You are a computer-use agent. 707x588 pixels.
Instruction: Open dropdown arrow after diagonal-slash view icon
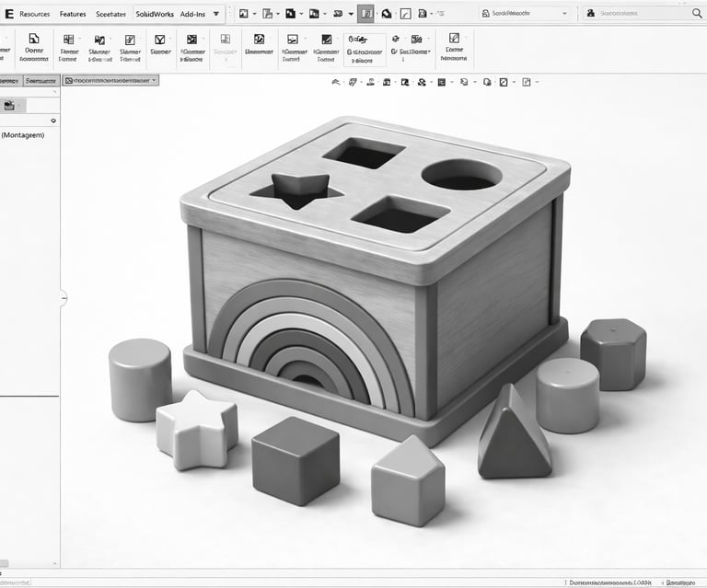(515, 83)
